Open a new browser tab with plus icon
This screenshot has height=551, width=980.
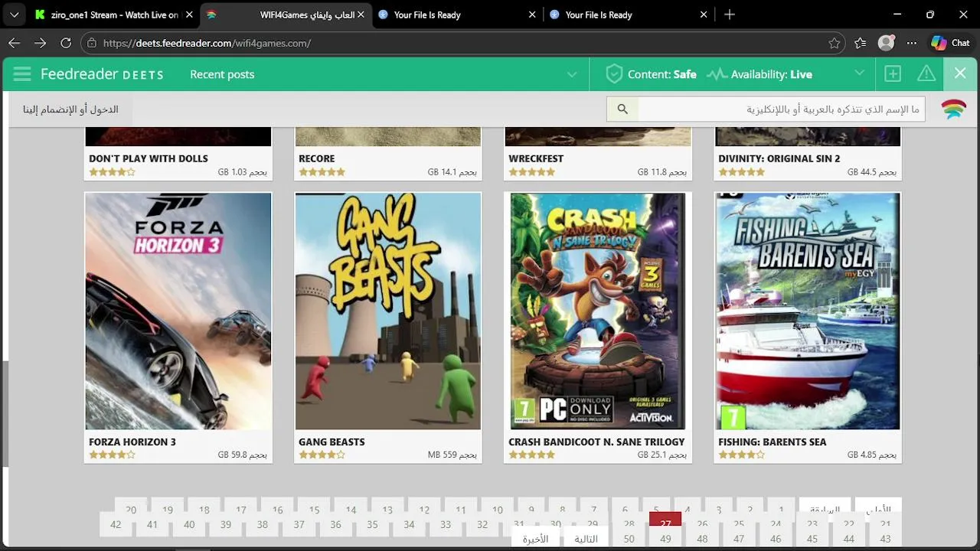tap(730, 15)
